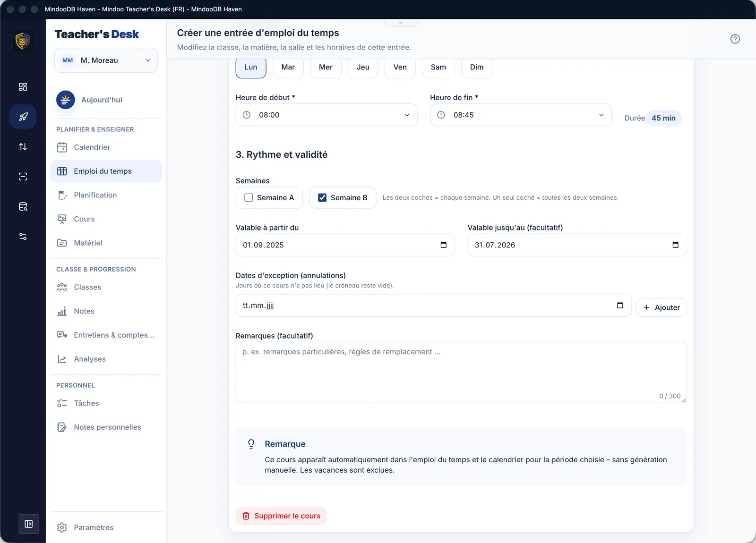Click the Aujourd'hui sun icon
This screenshot has width=756, height=543.
(66, 100)
